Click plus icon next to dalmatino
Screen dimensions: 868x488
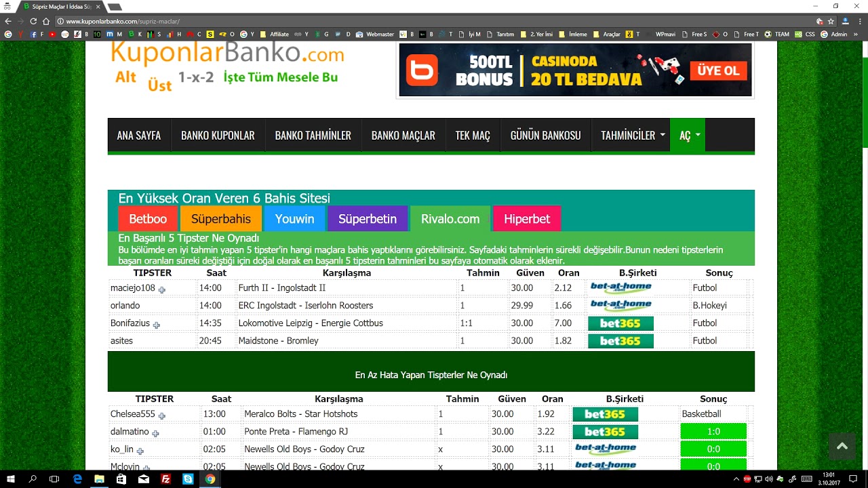[155, 433]
